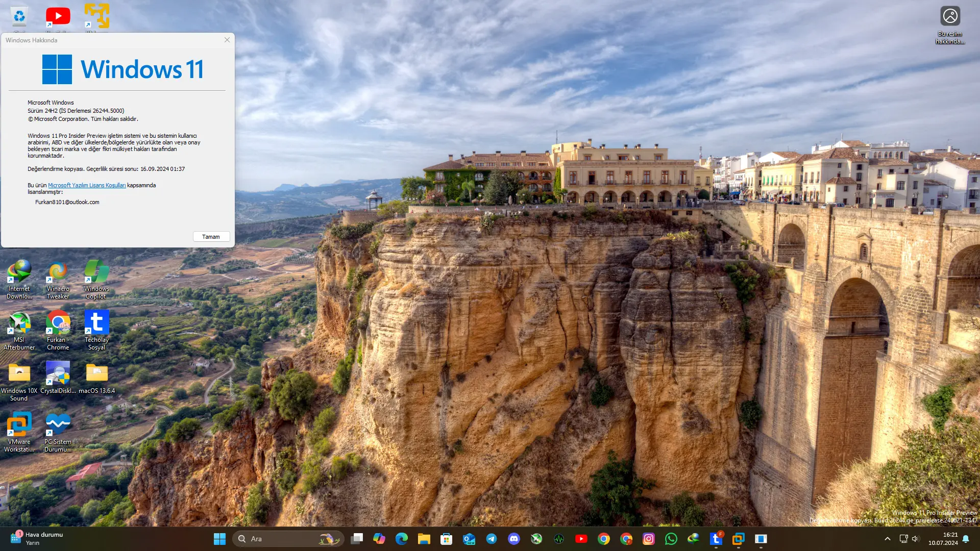Image resolution: width=980 pixels, height=551 pixels.
Task: Open Telegram from taskbar
Action: (492, 539)
